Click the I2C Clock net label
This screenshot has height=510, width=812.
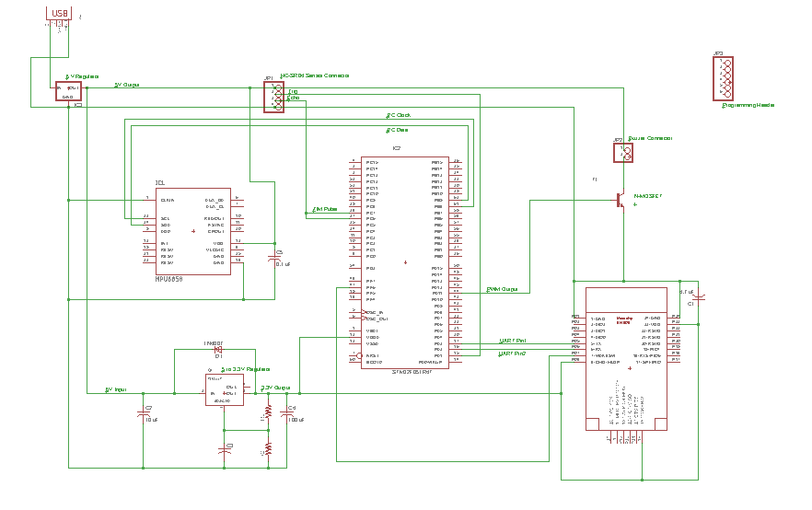coord(399,116)
